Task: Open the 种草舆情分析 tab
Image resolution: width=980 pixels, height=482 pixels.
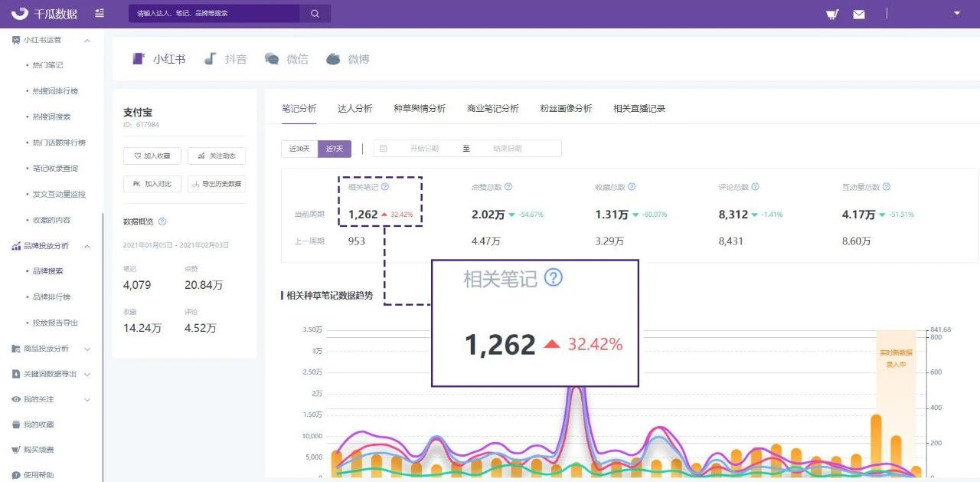Action: pyautogui.click(x=420, y=109)
